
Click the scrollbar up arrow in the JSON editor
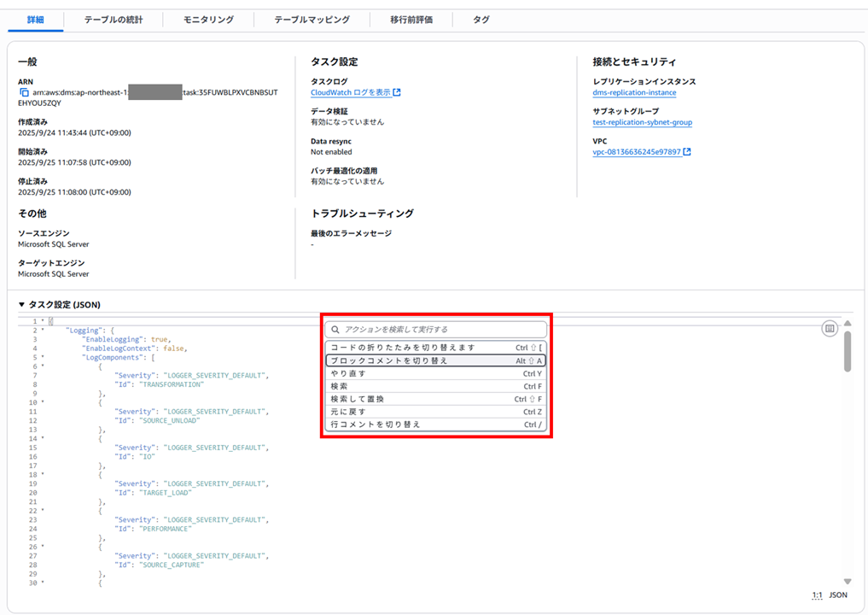pos(847,323)
